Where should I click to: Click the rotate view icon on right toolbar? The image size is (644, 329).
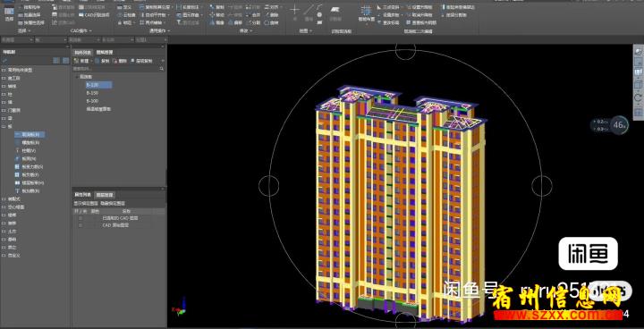point(638,97)
